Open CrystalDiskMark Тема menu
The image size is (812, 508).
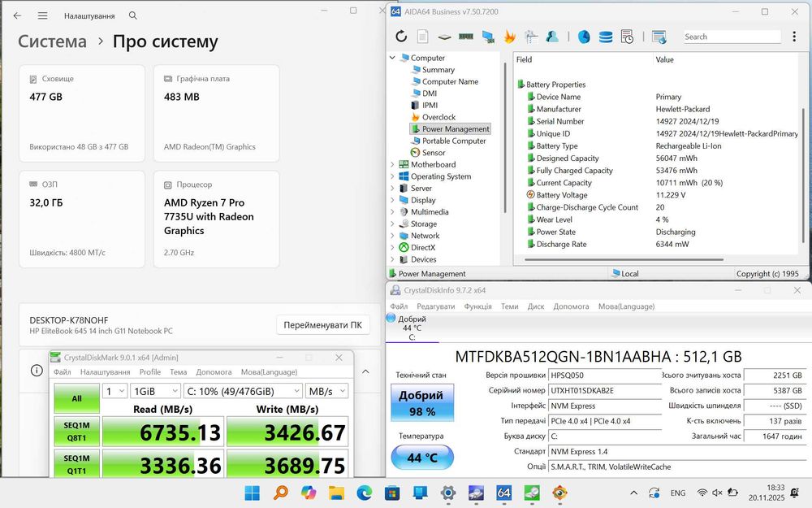point(178,372)
